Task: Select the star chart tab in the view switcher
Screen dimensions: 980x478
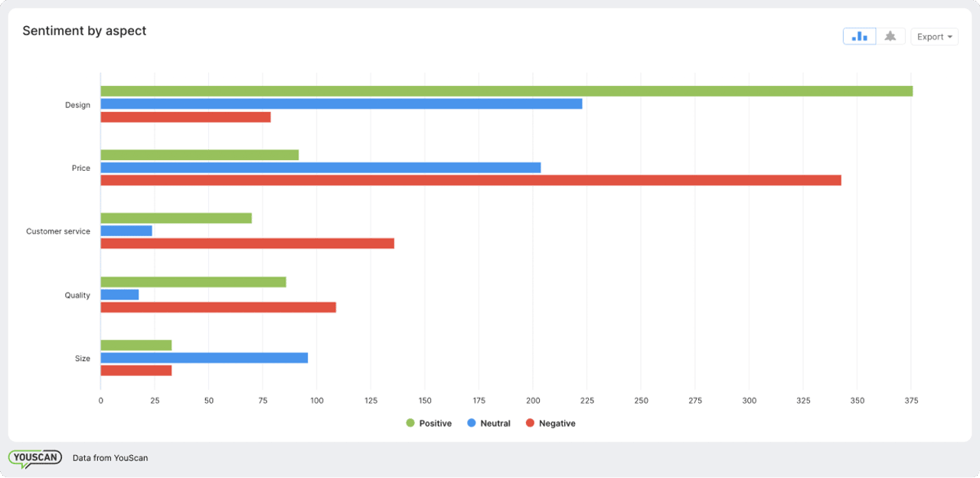Action: (890, 36)
